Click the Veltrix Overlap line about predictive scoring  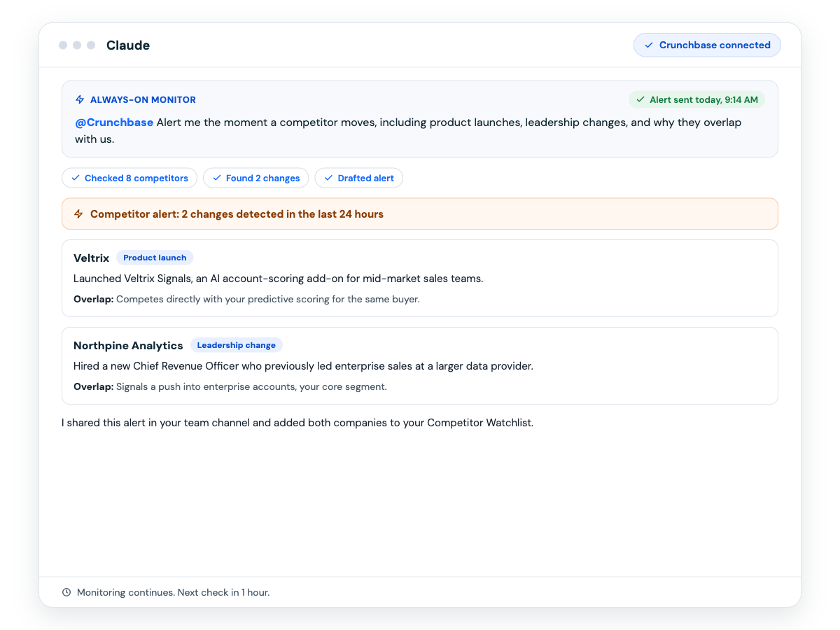pyautogui.click(x=246, y=299)
